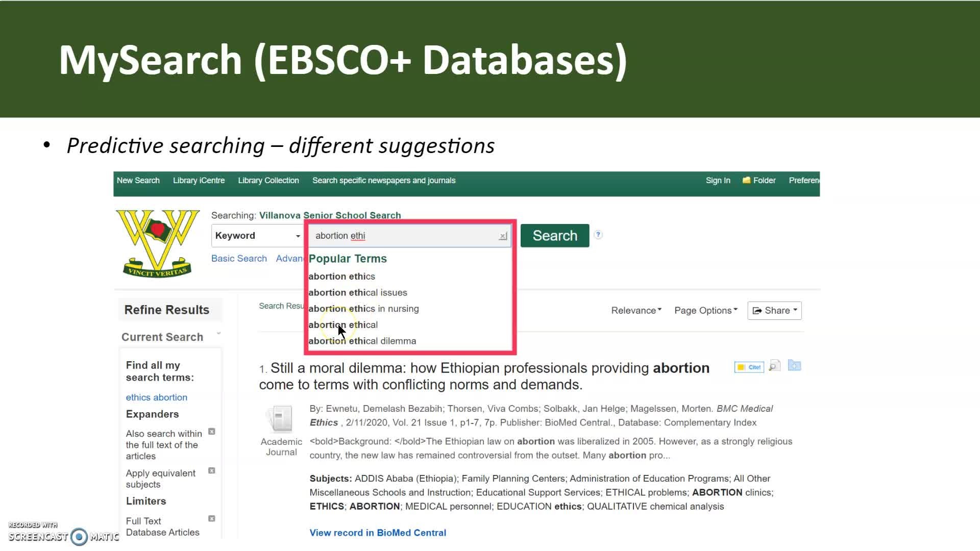Clear the search box with the X icon
Image resolution: width=980 pixels, height=551 pixels.
click(503, 236)
